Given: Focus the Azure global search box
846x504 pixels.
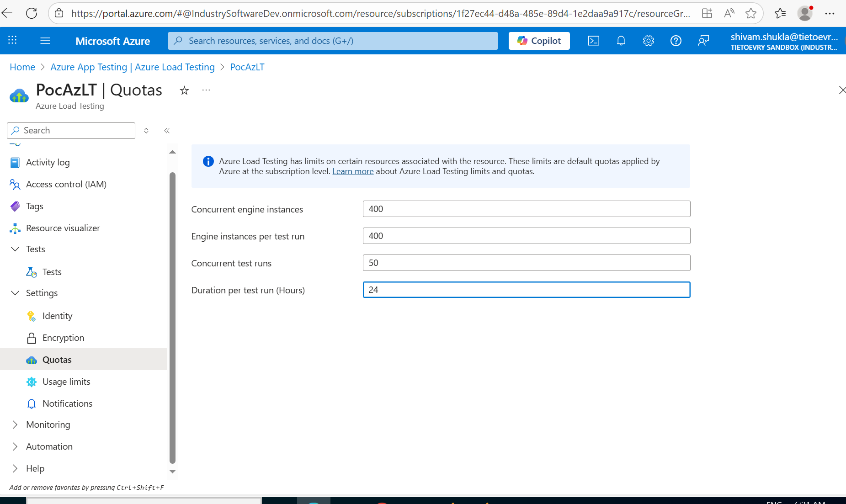Looking at the screenshot, I should 333,41.
